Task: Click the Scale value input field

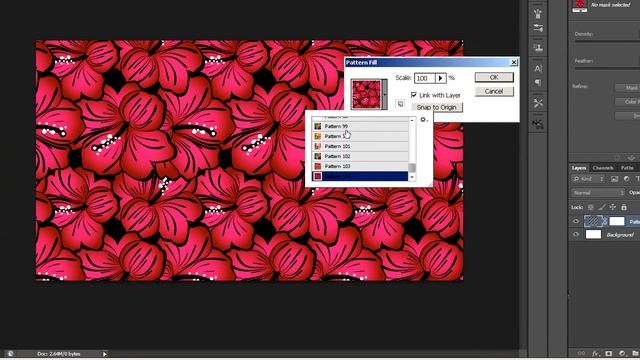Action: pos(425,78)
